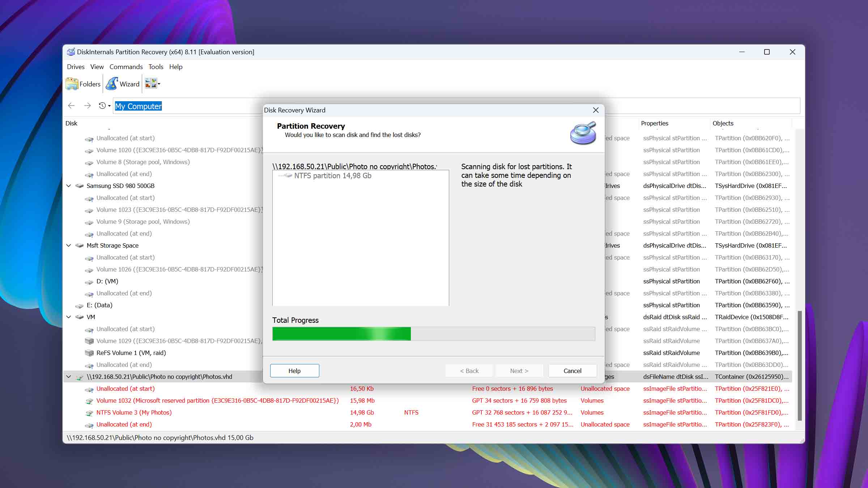Screen dimensions: 868x488
Task: Click the Volume 1026 icon
Action: [x=89, y=270]
